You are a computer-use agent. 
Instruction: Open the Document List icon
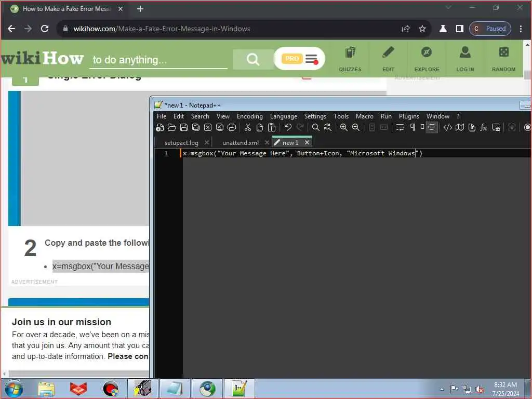[472, 128]
